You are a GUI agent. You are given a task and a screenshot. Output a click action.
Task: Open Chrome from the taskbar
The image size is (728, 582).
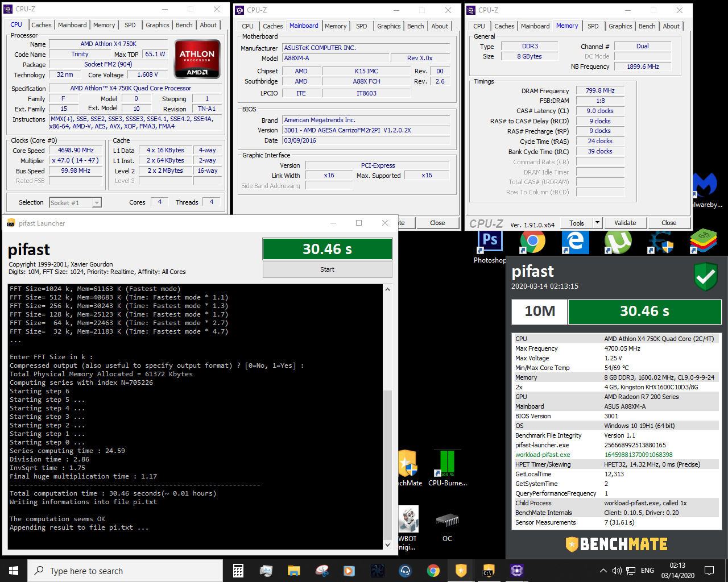(433, 571)
